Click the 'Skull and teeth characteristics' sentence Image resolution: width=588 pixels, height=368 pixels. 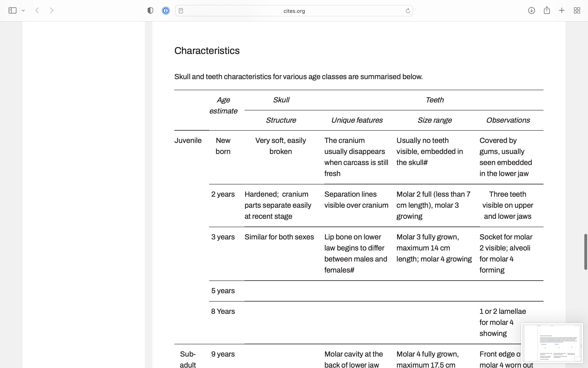[x=298, y=77]
